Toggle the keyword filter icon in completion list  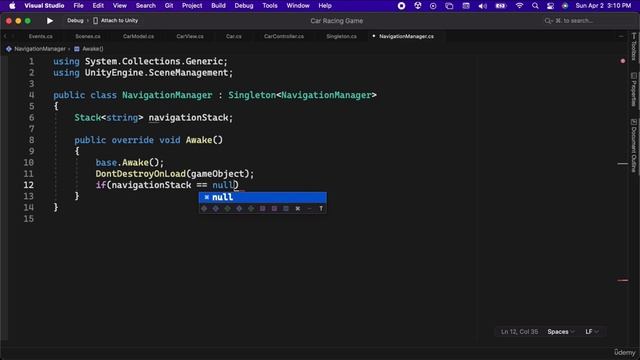click(298, 209)
